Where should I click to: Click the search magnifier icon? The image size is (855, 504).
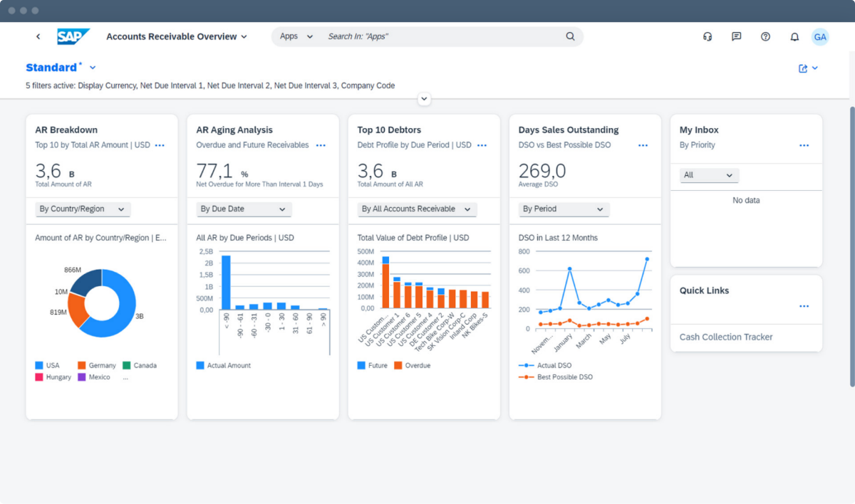570,36
